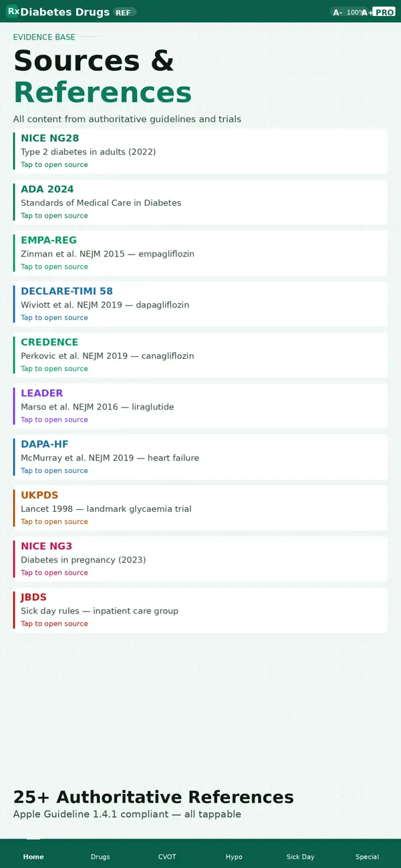Click the Rx app logo icon
401x868 pixels.
coord(13,11)
